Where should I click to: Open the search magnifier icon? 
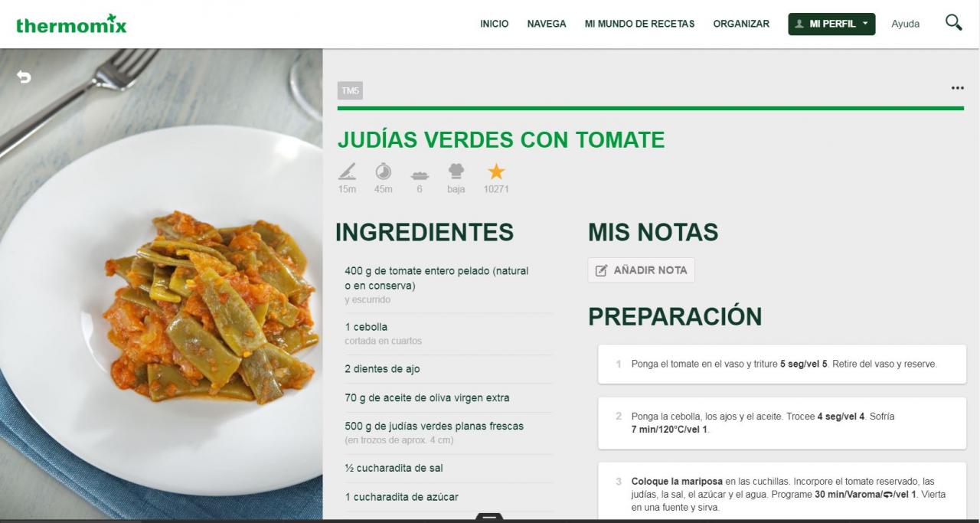(953, 22)
